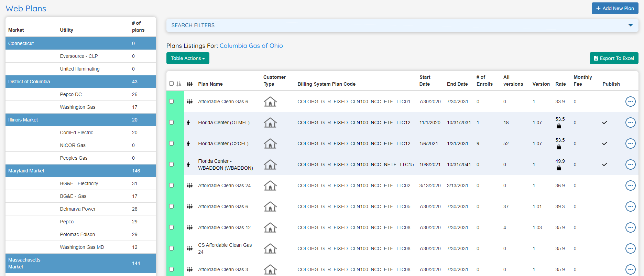Click lock icon for Florida Center (C2CFL) rate
The image size is (644, 276).
pyautogui.click(x=559, y=147)
